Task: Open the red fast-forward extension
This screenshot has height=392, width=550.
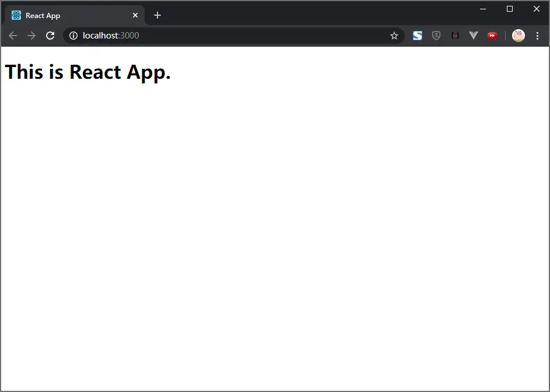Action: (492, 36)
